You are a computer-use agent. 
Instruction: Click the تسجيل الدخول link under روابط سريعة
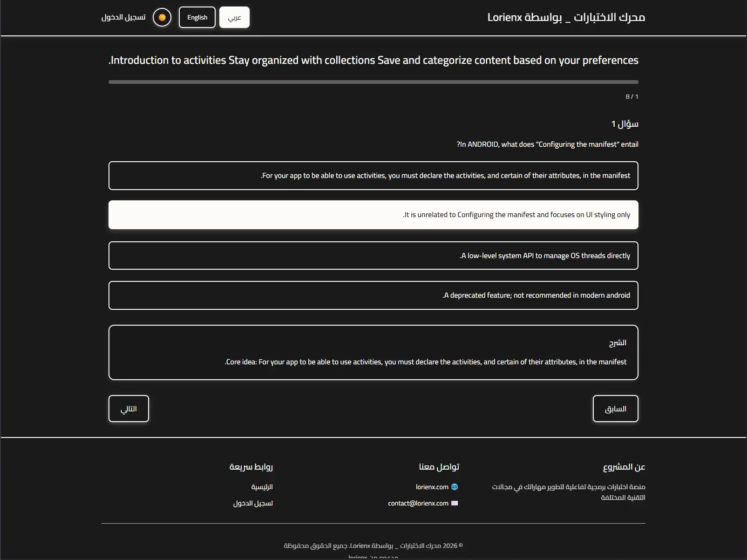tap(253, 503)
